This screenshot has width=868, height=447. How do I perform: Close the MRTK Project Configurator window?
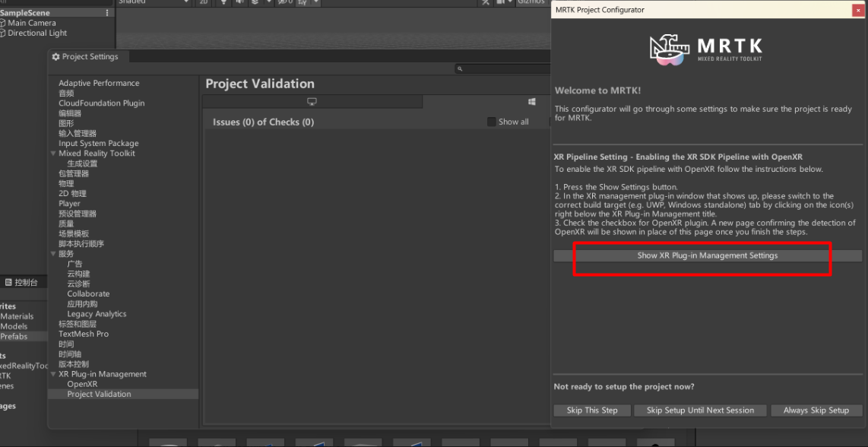point(857,10)
